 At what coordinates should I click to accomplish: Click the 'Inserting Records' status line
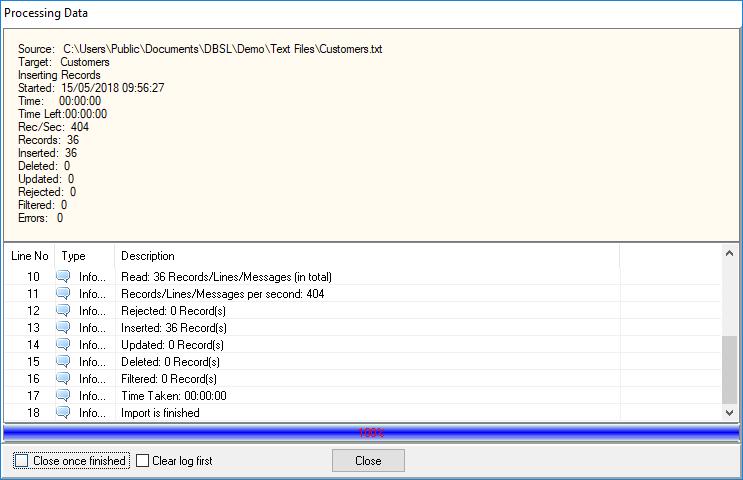pyautogui.click(x=59, y=75)
